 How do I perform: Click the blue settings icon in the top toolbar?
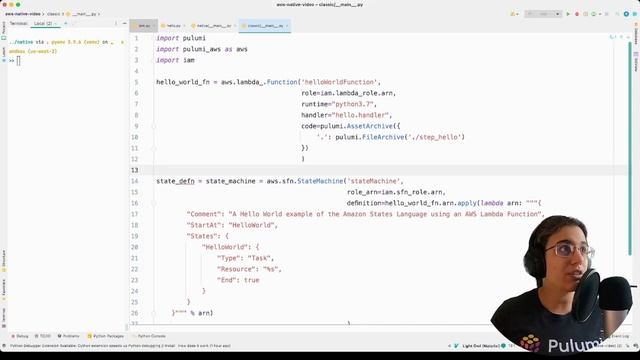(626, 14)
